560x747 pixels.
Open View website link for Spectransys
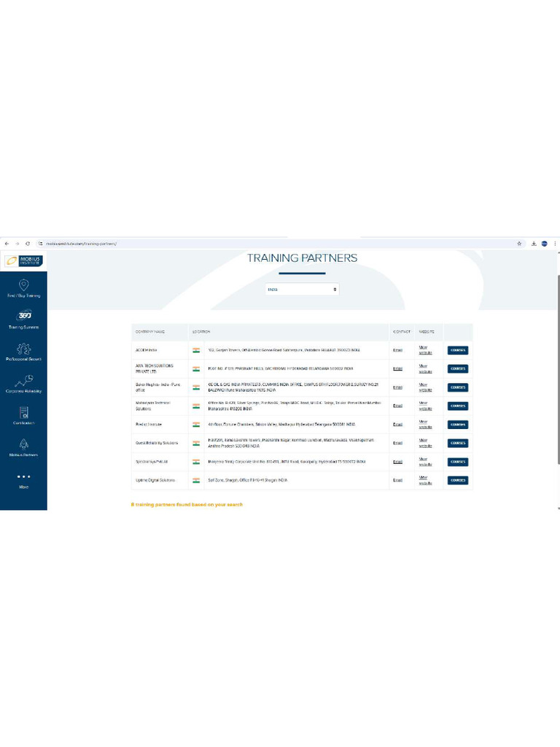pyautogui.click(x=425, y=462)
